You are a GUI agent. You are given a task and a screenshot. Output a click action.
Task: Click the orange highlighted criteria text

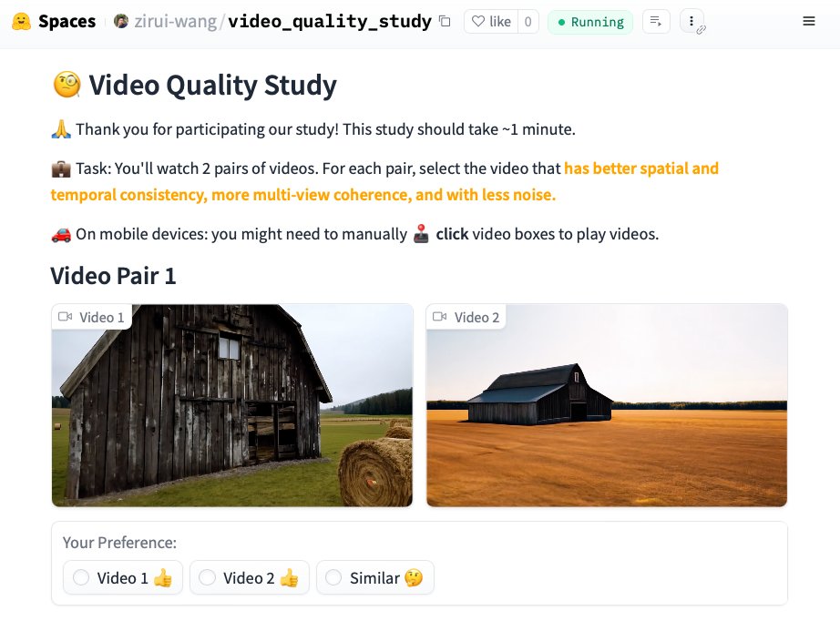pos(384,181)
